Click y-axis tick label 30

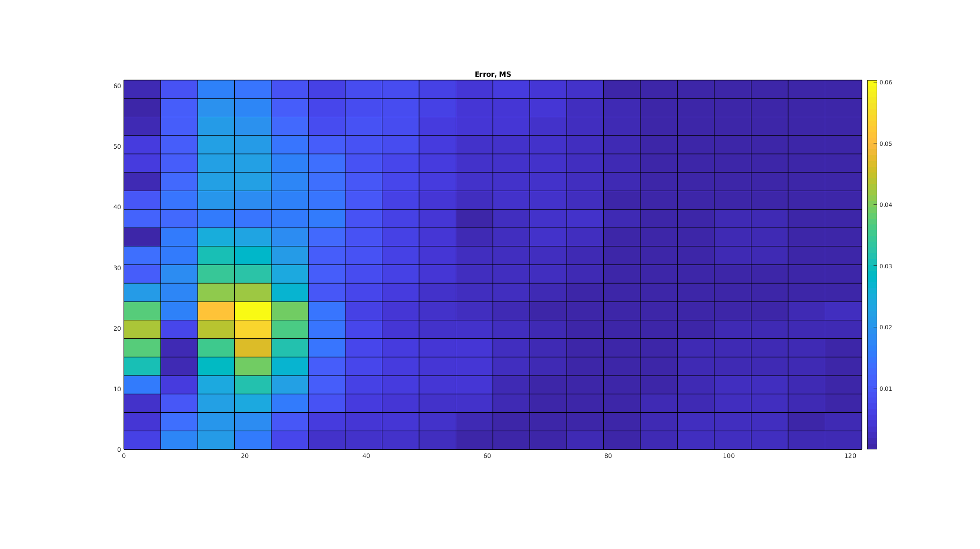[x=117, y=268]
